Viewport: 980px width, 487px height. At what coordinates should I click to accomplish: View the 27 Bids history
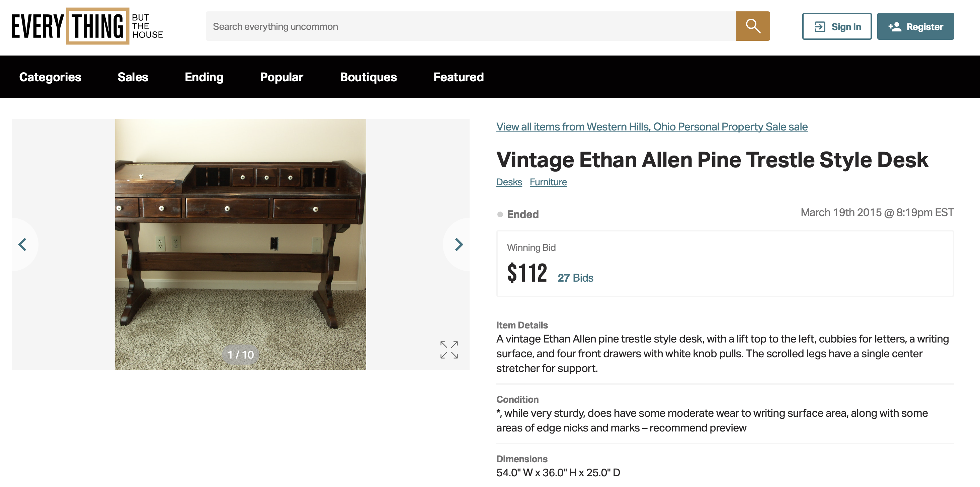point(575,278)
